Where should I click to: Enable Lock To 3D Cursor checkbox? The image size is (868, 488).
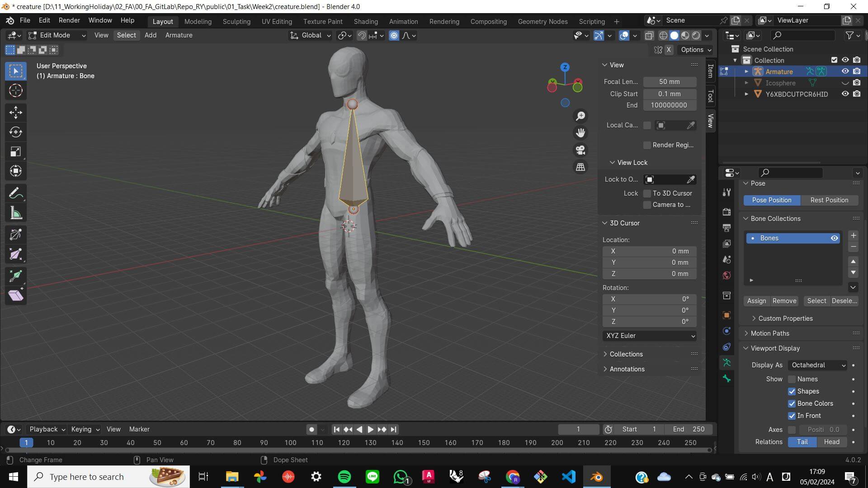point(647,193)
